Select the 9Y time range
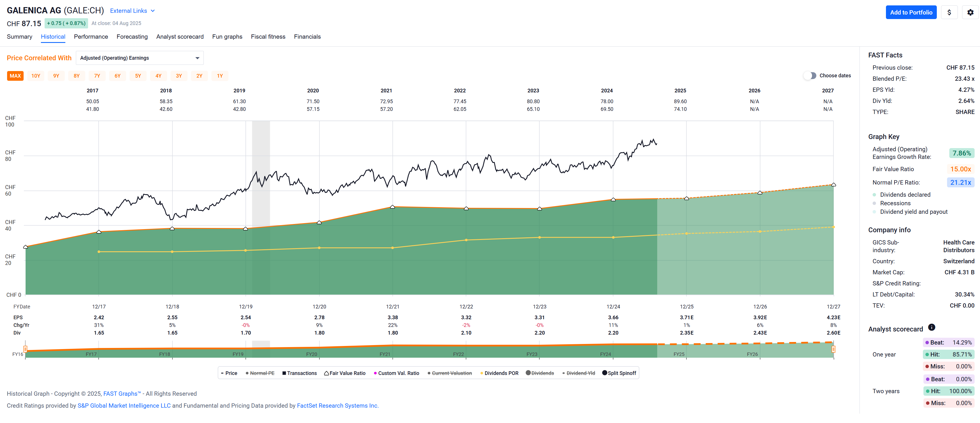The height and width of the screenshot is (423, 980). pos(56,76)
